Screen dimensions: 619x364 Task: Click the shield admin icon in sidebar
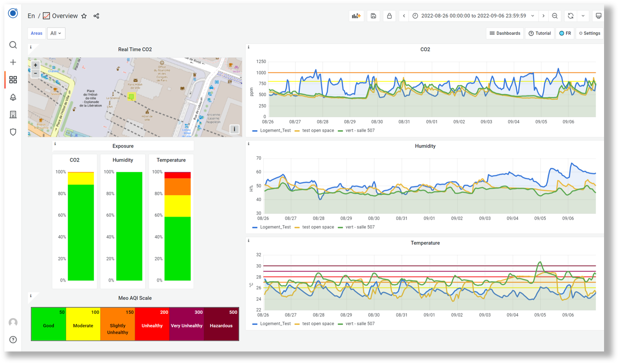pyautogui.click(x=13, y=132)
